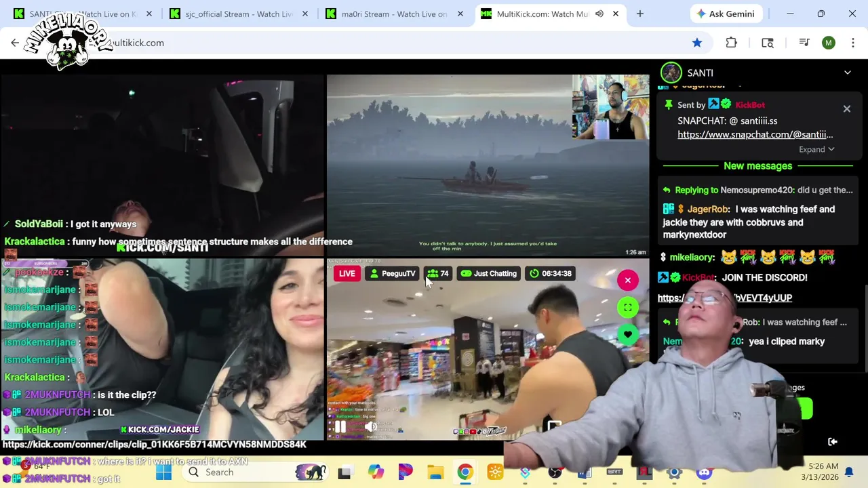Open a new browser tab

(639, 14)
